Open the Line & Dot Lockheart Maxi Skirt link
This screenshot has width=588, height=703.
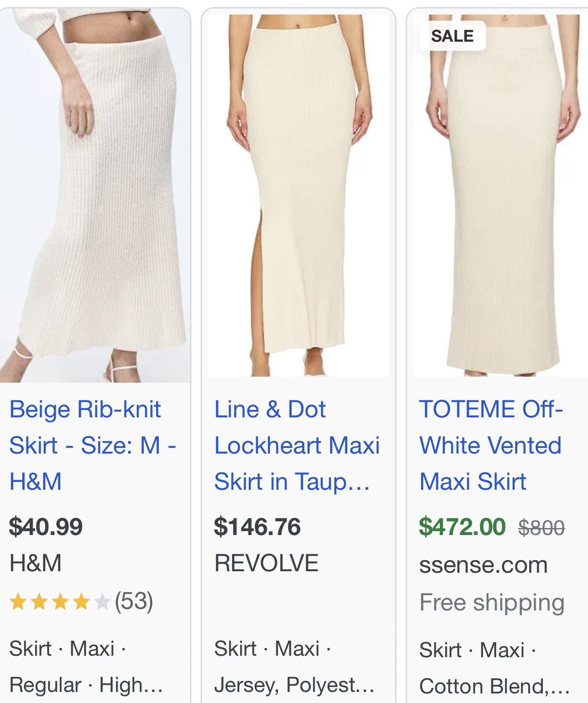point(297,445)
